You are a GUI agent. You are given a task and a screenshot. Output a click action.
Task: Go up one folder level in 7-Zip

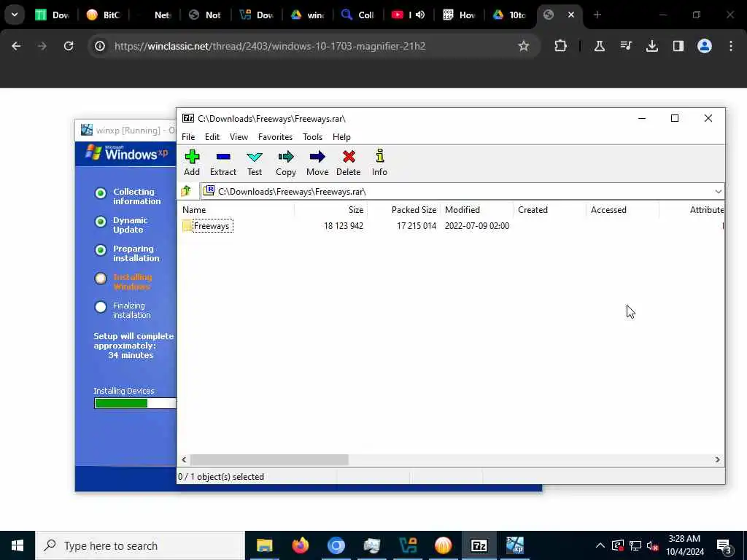tap(186, 192)
